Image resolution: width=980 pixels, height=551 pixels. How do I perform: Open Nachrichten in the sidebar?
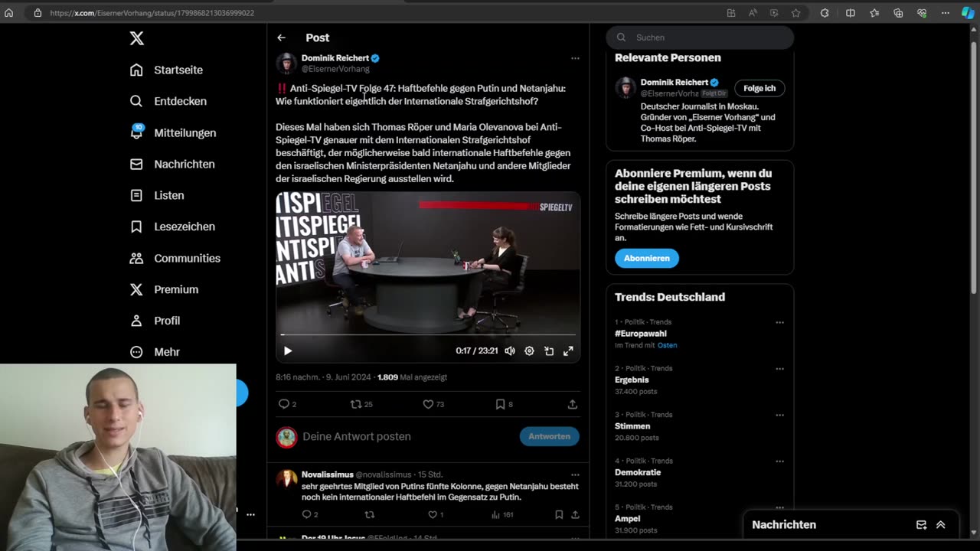[x=172, y=164]
